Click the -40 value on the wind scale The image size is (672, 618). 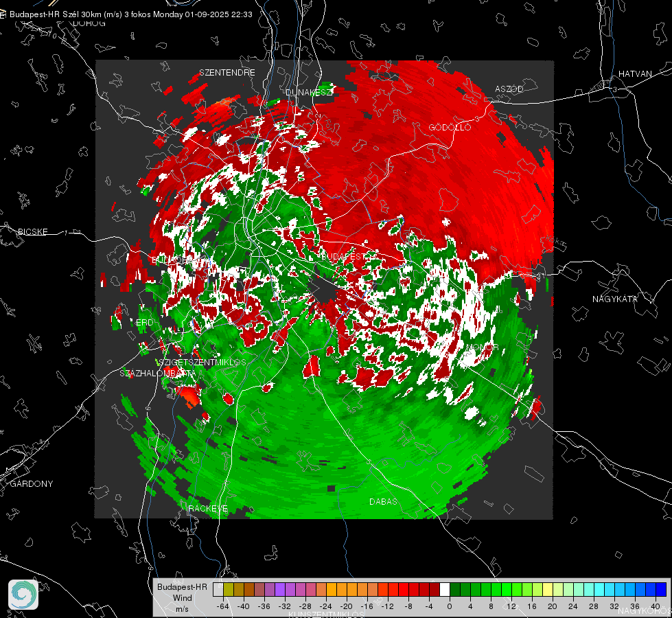click(244, 606)
